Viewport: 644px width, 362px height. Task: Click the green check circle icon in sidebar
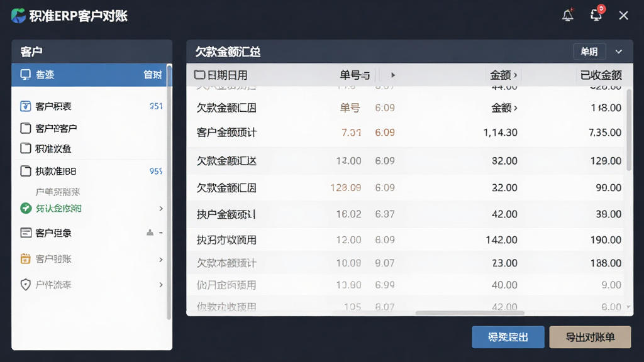25,209
